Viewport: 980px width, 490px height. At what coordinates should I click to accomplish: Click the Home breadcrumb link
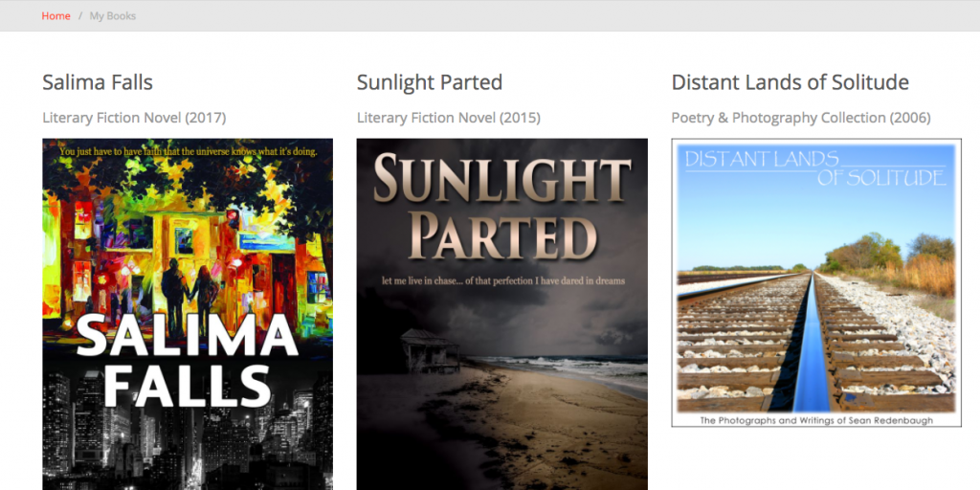tap(56, 16)
